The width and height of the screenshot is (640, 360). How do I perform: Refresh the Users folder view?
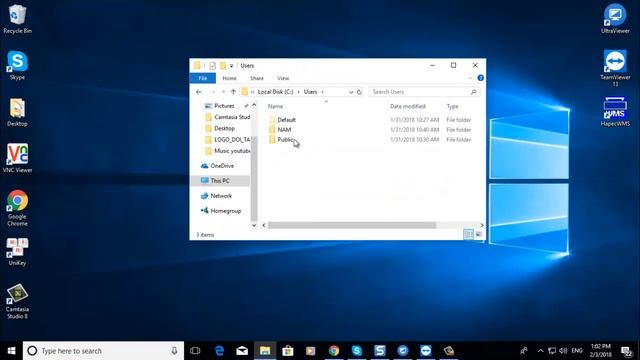tap(359, 92)
